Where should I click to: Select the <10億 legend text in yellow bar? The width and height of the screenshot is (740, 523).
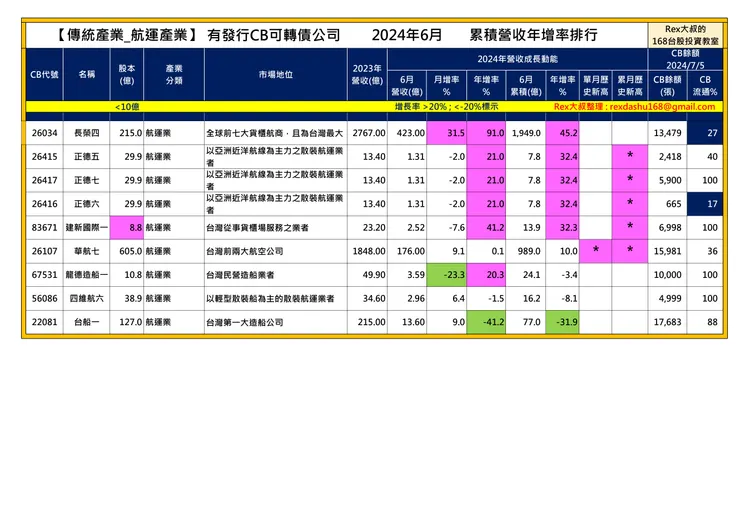[x=127, y=107]
